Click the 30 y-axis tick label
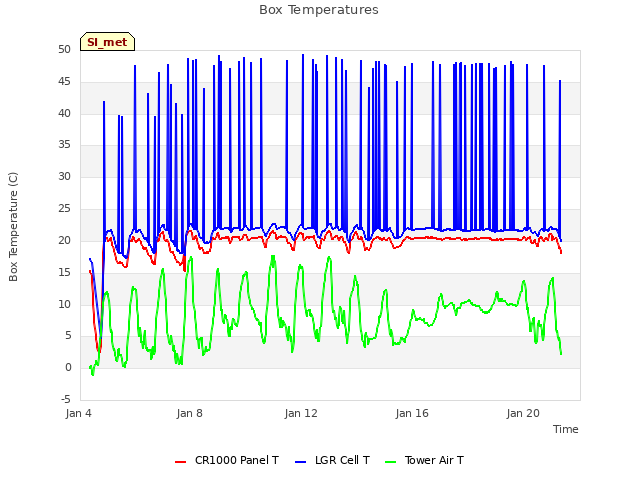640x480 pixels. pyautogui.click(x=64, y=177)
